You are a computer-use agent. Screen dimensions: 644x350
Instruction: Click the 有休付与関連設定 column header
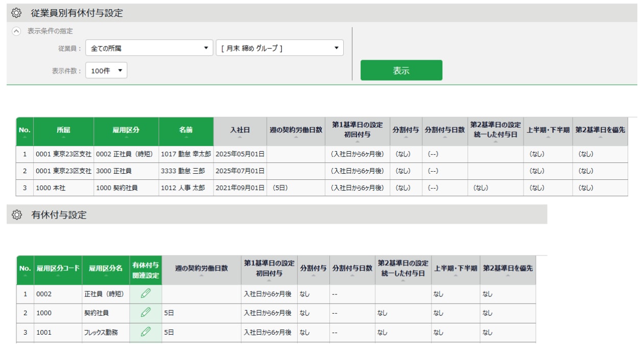click(146, 270)
